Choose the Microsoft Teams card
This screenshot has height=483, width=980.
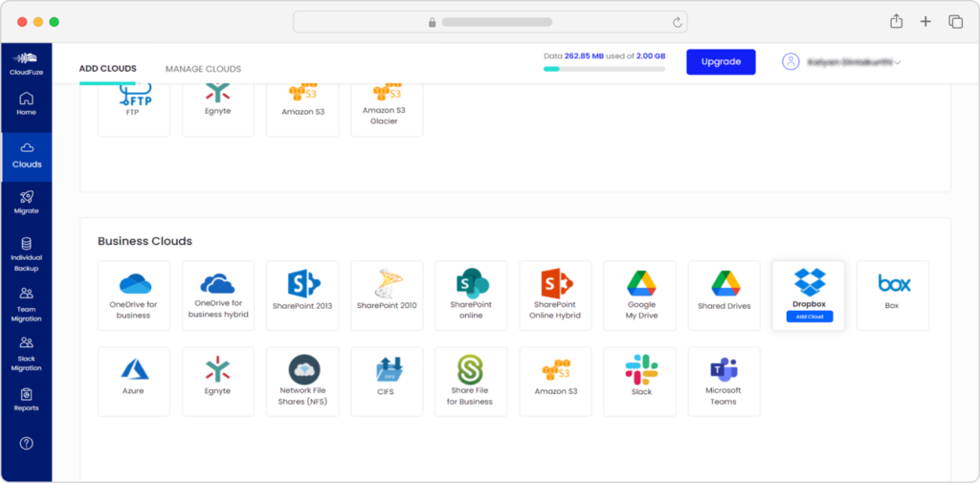point(724,382)
